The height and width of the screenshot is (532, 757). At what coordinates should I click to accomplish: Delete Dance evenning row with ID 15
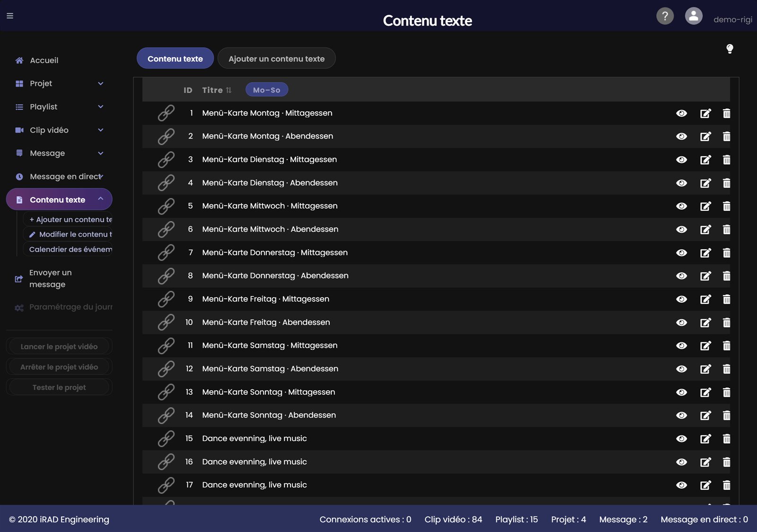point(727,439)
